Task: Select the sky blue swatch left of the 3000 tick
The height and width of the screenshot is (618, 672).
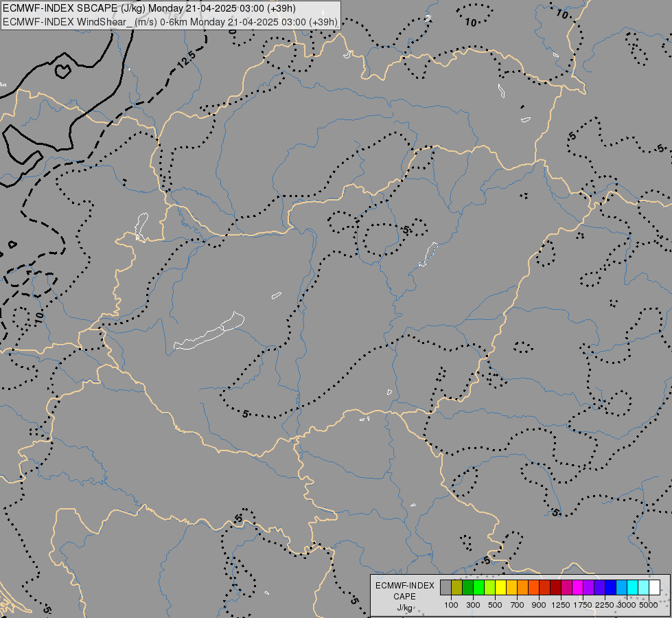Action: (x=622, y=587)
